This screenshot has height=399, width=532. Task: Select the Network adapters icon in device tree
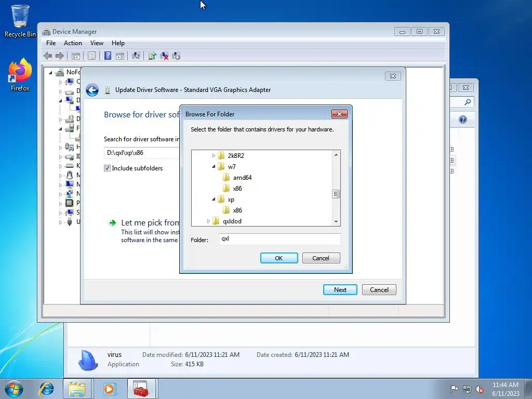[x=70, y=194]
